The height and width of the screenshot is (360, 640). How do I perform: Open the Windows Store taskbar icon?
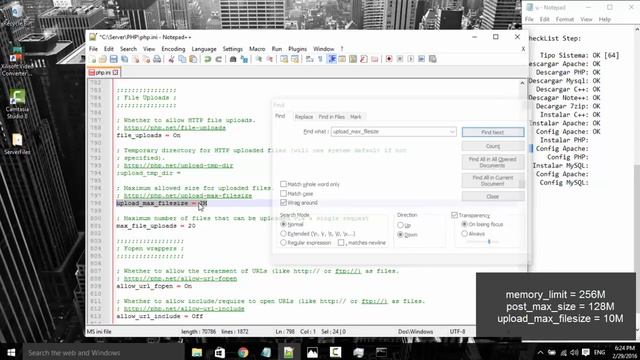pyautogui.click(x=220, y=352)
